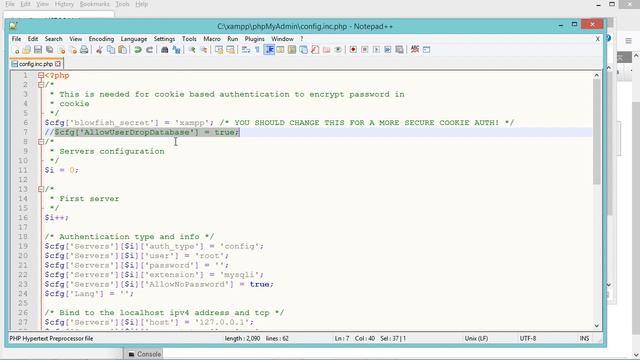This screenshot has height=360, width=640.
Task: Open the Bookmarks menu in the browser window
Action: (x=95, y=4)
